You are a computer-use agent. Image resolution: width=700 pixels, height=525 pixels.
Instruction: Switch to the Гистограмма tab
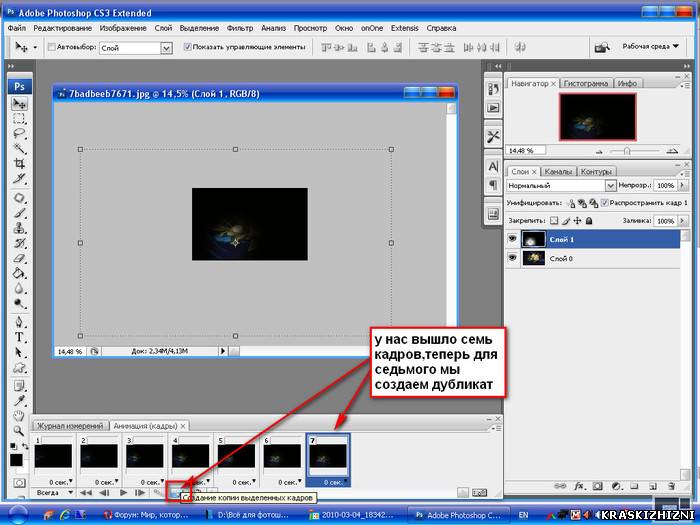point(585,83)
